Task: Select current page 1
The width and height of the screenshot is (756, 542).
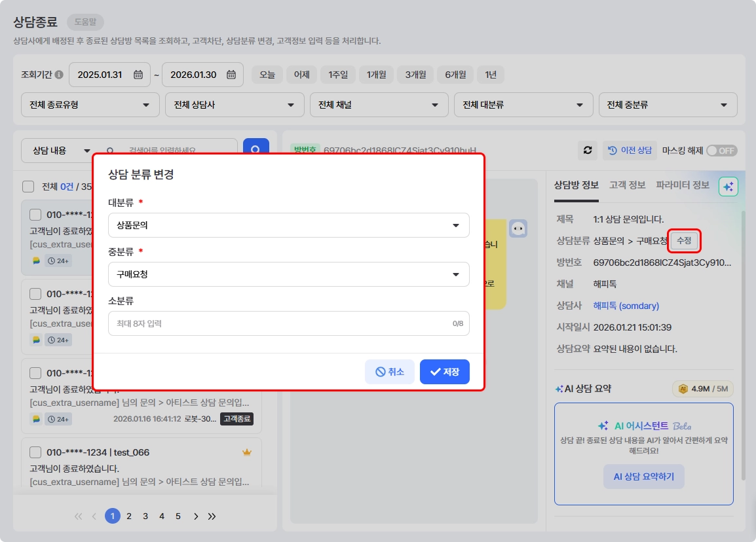Action: tap(112, 516)
